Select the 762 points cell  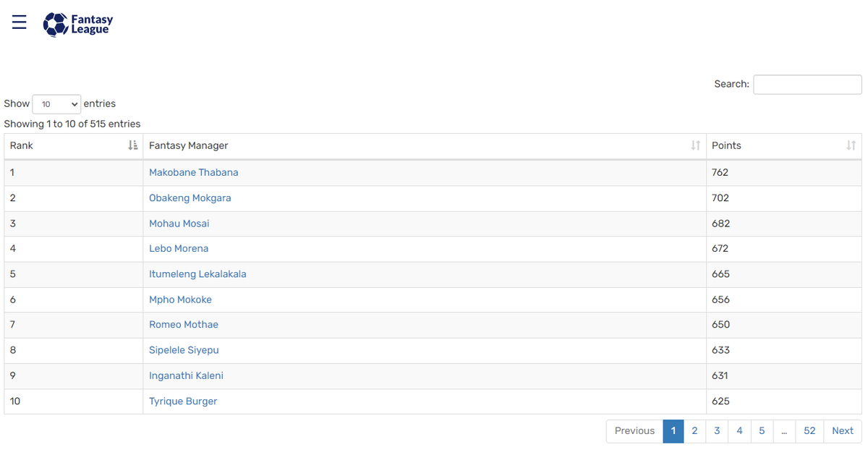[784, 172]
